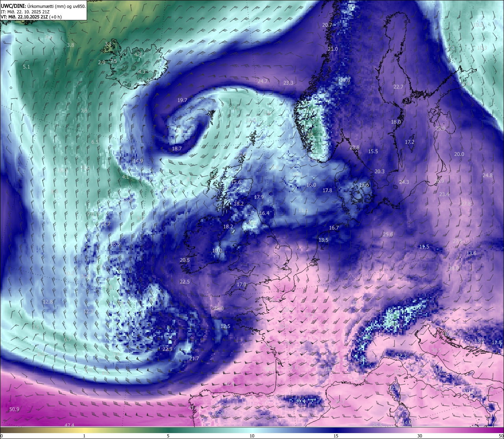Click the map value 18.0

[396, 122]
